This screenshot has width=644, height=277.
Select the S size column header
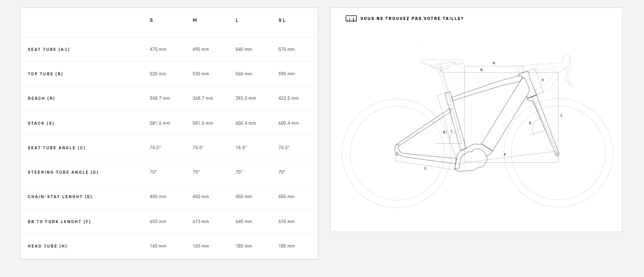tap(151, 20)
